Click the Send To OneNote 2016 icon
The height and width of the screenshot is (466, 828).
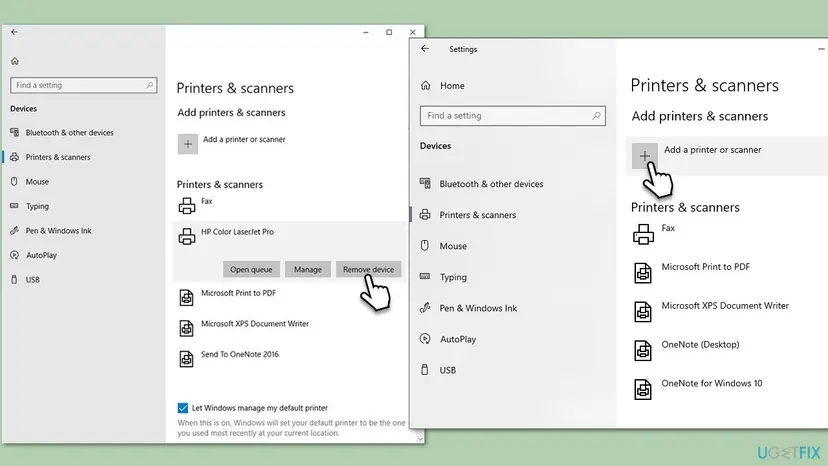[186, 359]
